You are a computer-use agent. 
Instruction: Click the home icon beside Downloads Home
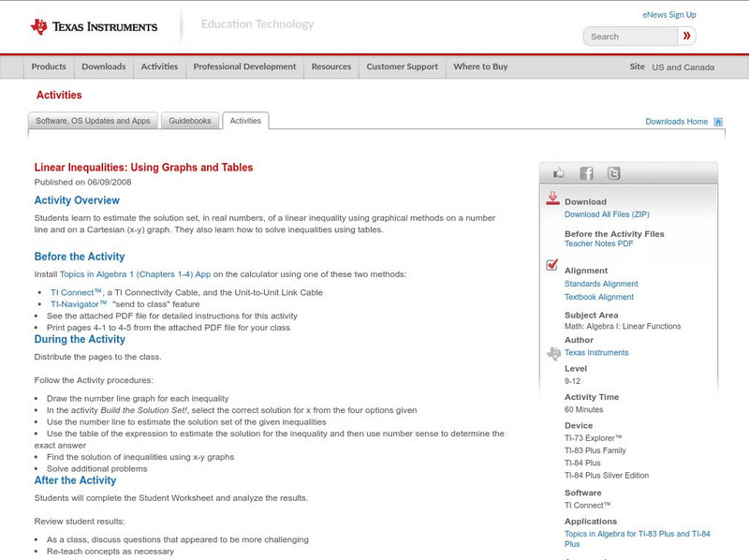[x=718, y=122]
